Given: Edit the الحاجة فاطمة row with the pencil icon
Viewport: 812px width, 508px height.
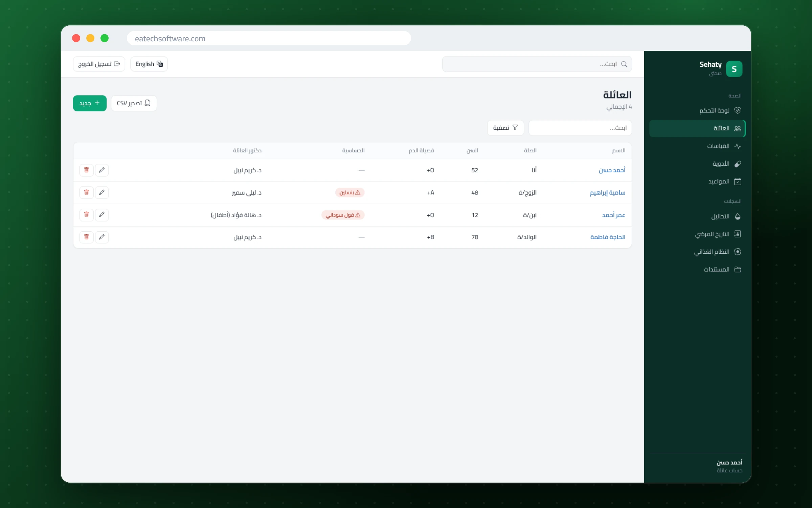Looking at the screenshot, I should point(102,237).
